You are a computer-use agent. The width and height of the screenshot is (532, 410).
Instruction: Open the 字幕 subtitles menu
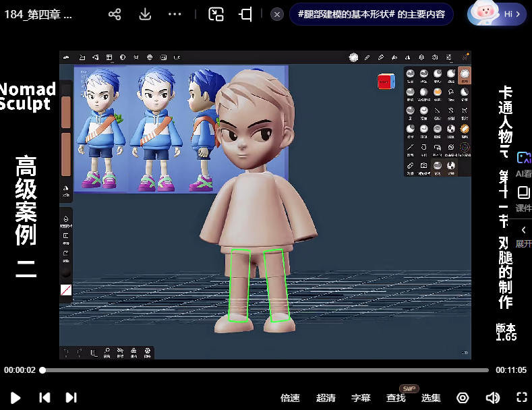361,398
